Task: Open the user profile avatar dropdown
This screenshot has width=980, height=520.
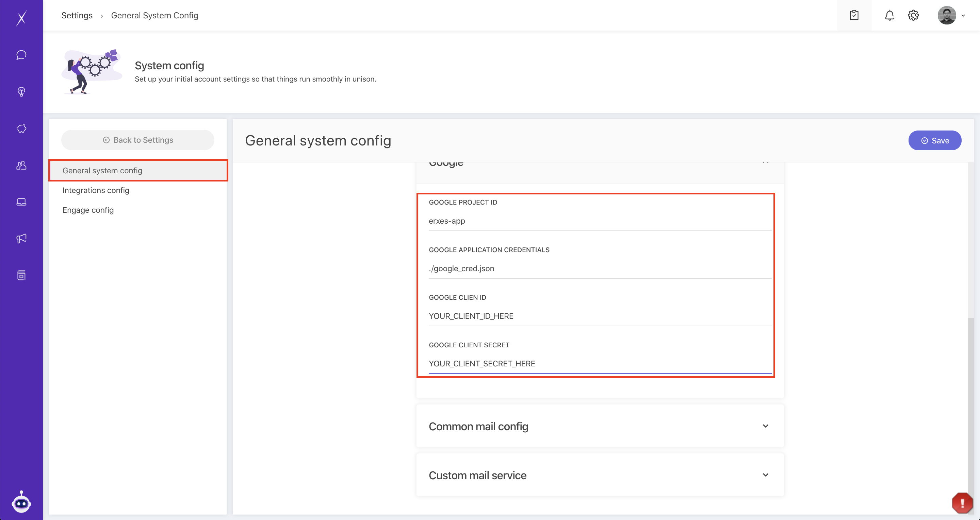Action: (x=951, y=15)
